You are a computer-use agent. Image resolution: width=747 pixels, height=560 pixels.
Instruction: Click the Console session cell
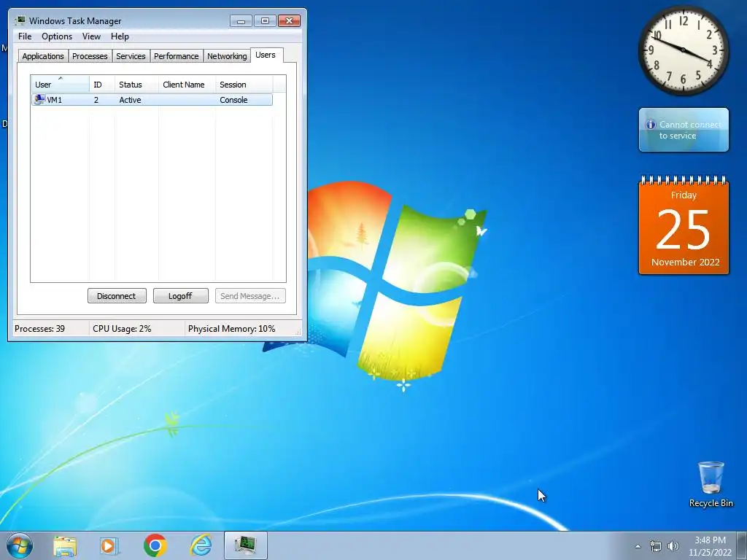[x=233, y=100]
